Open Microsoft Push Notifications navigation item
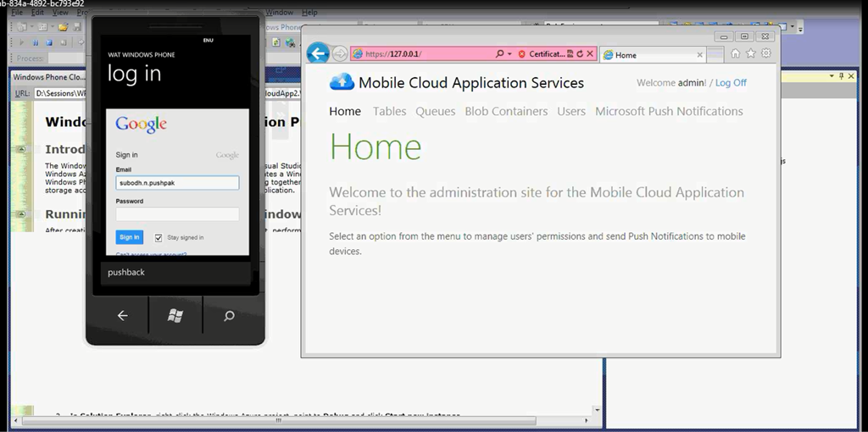 point(669,111)
